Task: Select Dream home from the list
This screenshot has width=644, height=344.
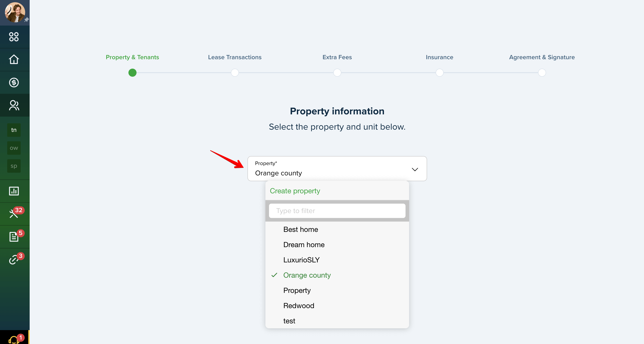Action: pos(337,245)
